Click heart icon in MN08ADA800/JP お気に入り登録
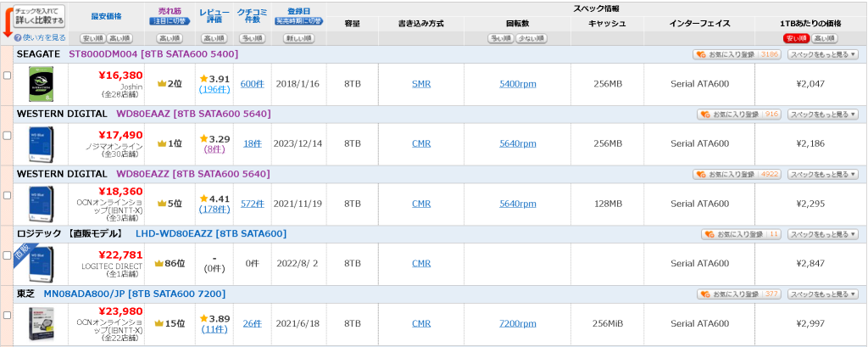The width and height of the screenshot is (868, 347). coord(705,294)
